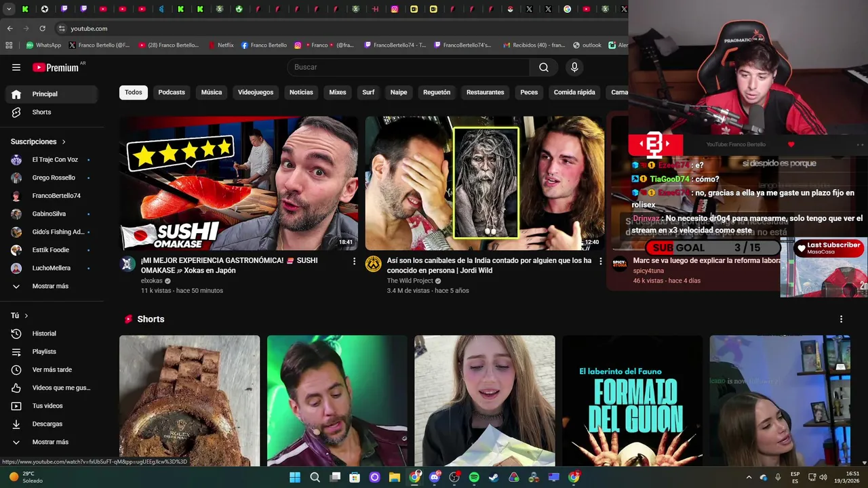Select the Reguetón filter chip
Screen dimensions: 868x488
pos(437,92)
